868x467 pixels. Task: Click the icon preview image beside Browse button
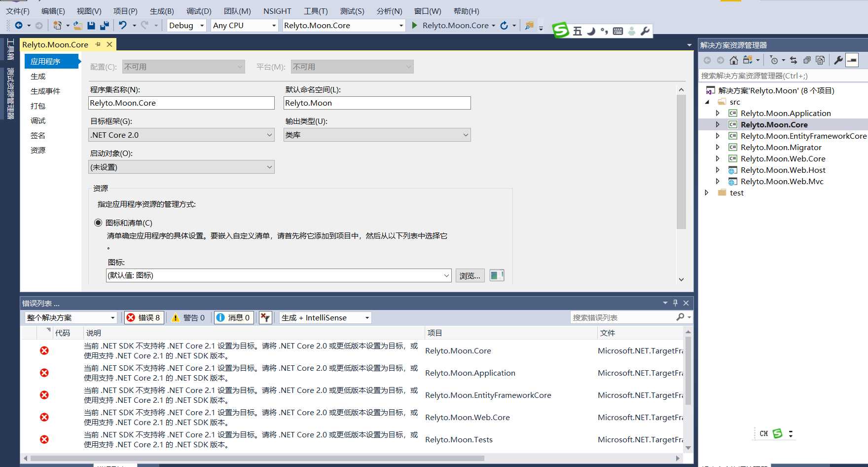click(497, 275)
